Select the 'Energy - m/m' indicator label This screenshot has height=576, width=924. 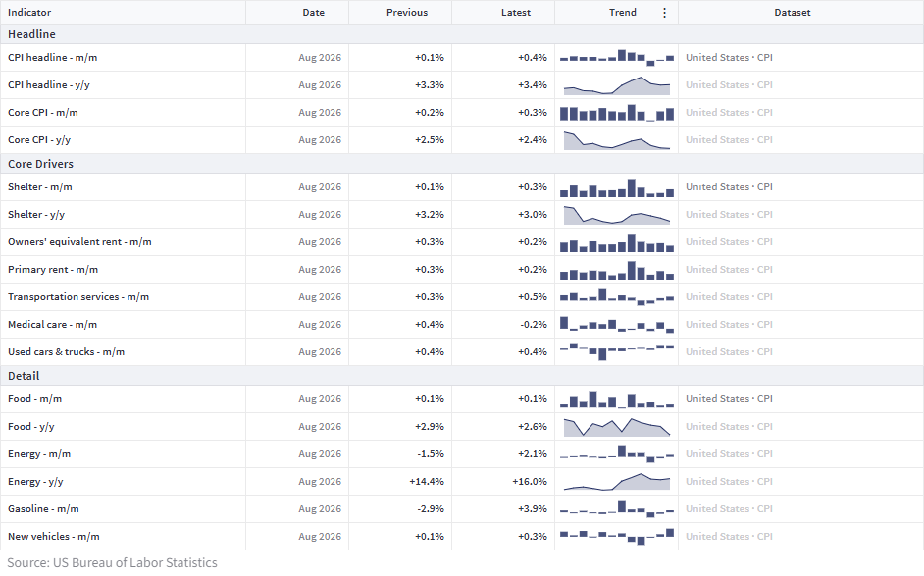click(x=39, y=454)
